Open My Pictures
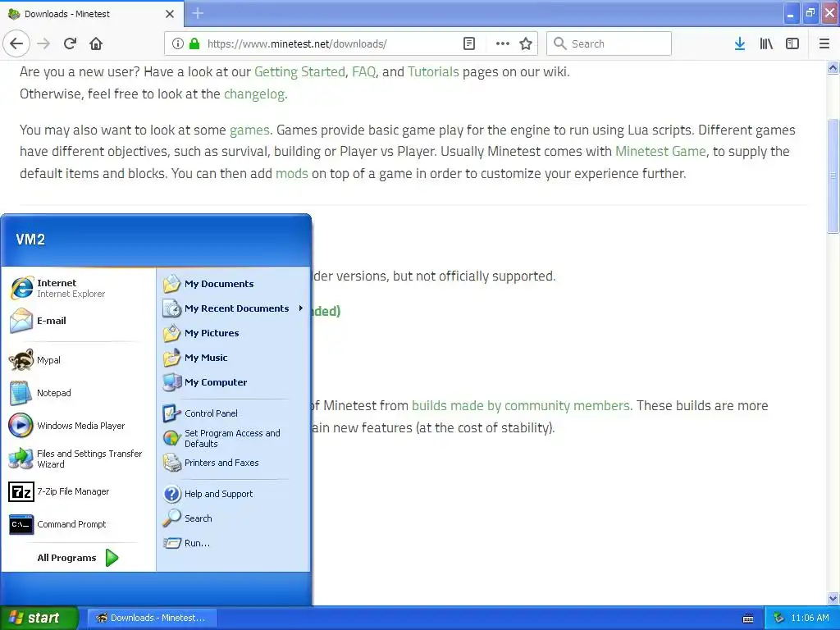Image resolution: width=840 pixels, height=630 pixels. [234, 333]
